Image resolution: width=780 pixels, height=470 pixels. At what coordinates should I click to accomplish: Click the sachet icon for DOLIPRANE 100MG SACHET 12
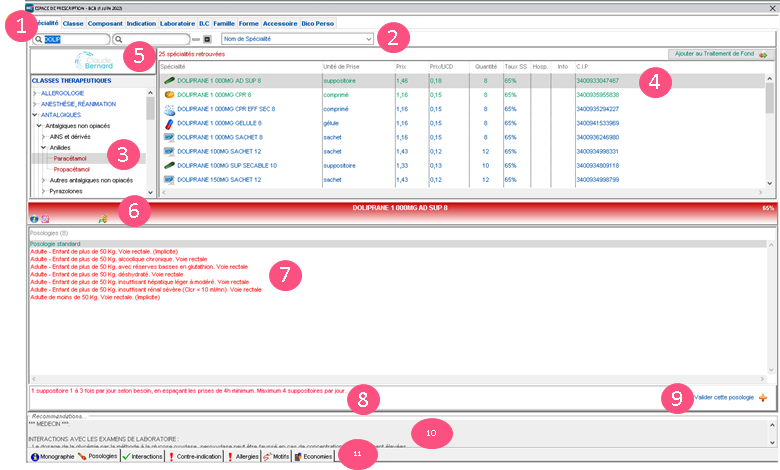(x=168, y=151)
